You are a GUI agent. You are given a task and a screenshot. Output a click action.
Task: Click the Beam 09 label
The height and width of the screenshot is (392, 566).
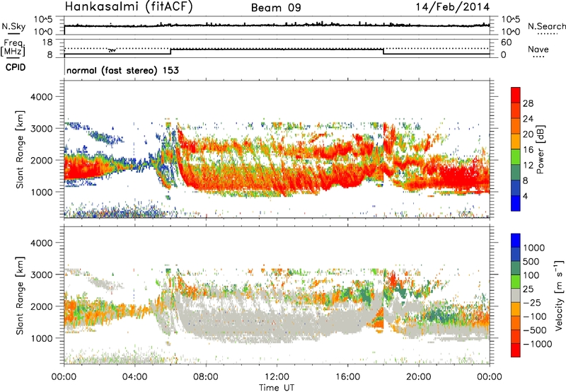point(276,8)
